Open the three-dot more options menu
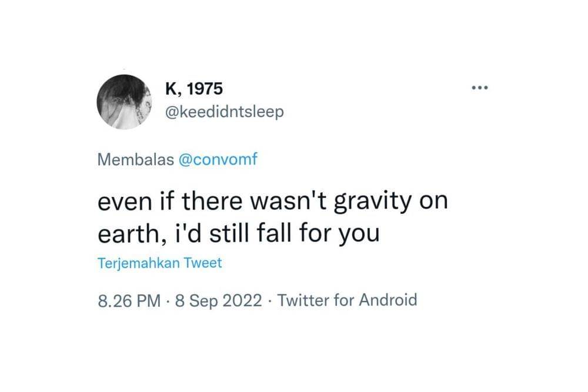Image resolution: width=588 pixels, height=392 pixels. coord(480,89)
